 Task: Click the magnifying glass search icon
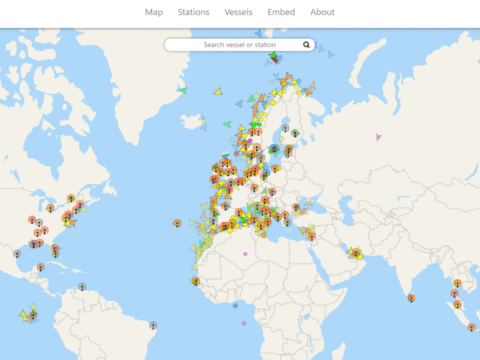click(x=306, y=45)
